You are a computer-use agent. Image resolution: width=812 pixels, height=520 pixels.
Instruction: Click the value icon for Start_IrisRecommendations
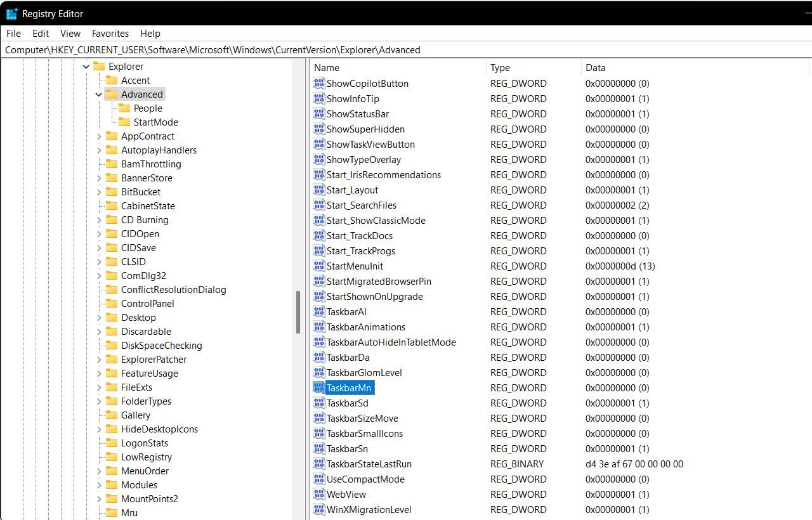coord(318,174)
